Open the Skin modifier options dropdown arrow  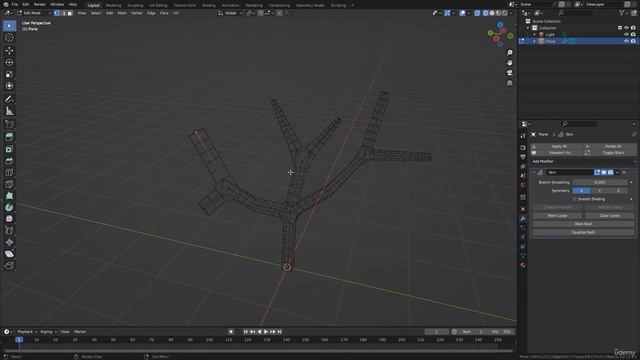(617, 173)
